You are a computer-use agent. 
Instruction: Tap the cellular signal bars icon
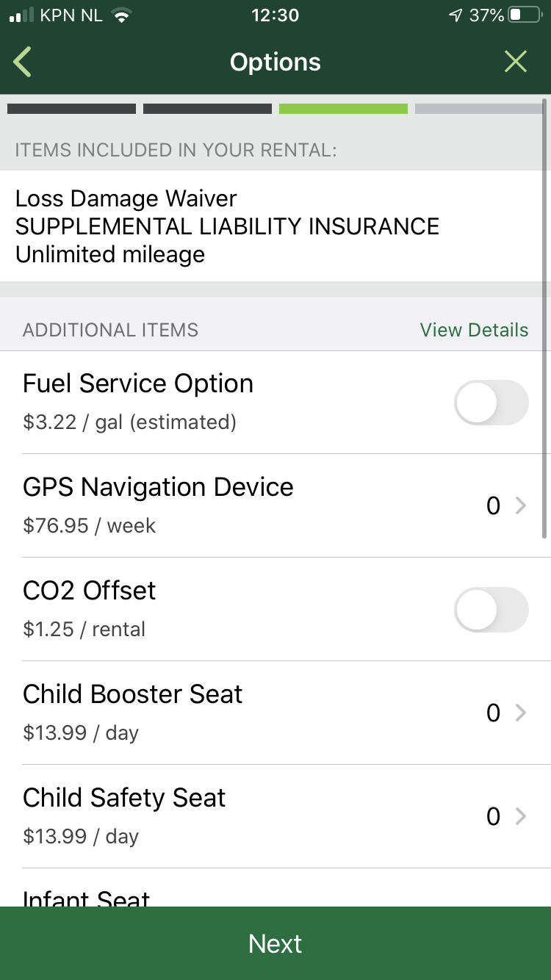[22, 15]
